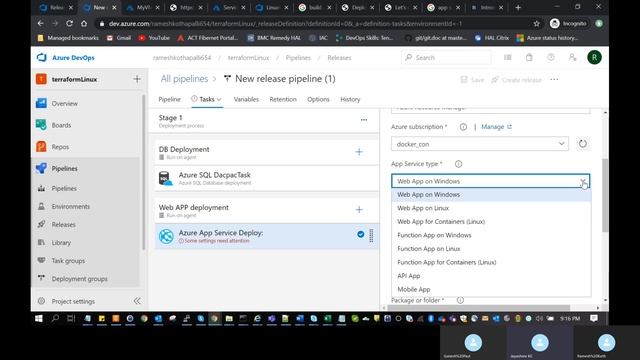Screen dimensions: 640x360
Task: Open Task groups in sidebar
Action: tap(68, 260)
